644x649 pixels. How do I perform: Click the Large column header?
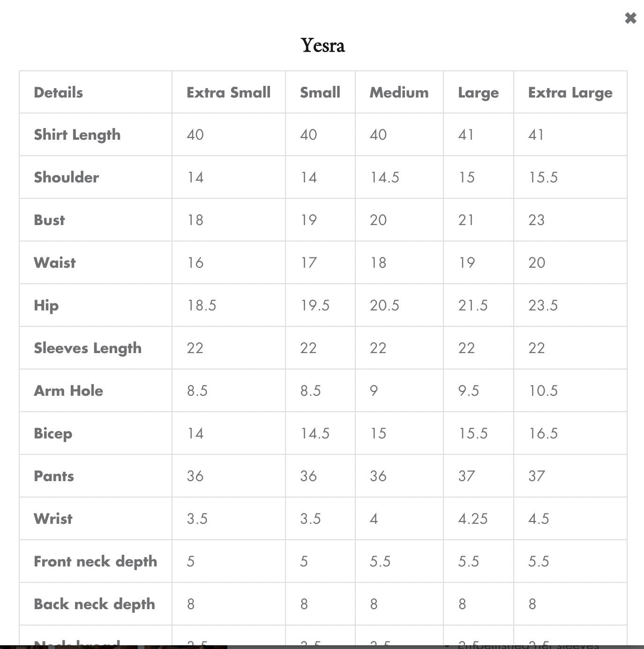[478, 92]
